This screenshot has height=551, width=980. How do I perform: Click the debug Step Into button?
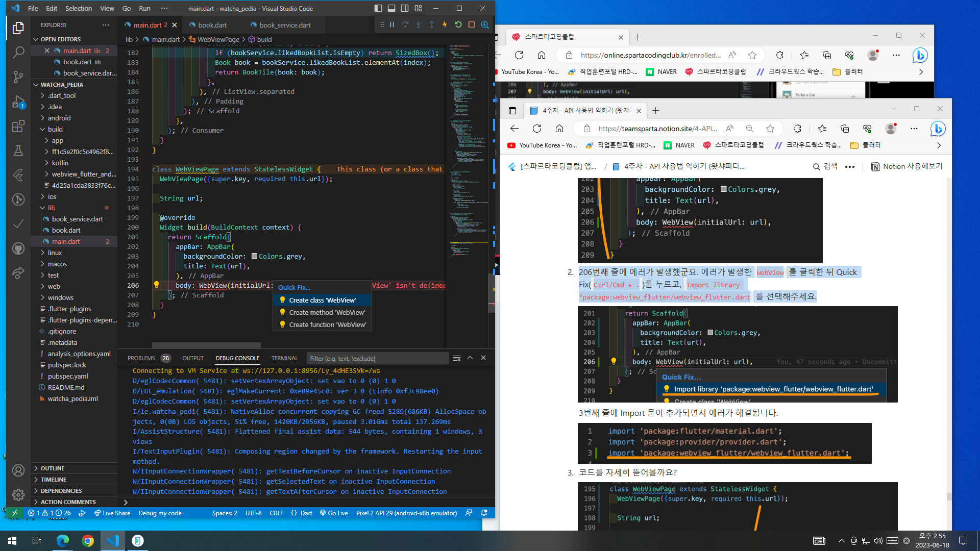[419, 24]
